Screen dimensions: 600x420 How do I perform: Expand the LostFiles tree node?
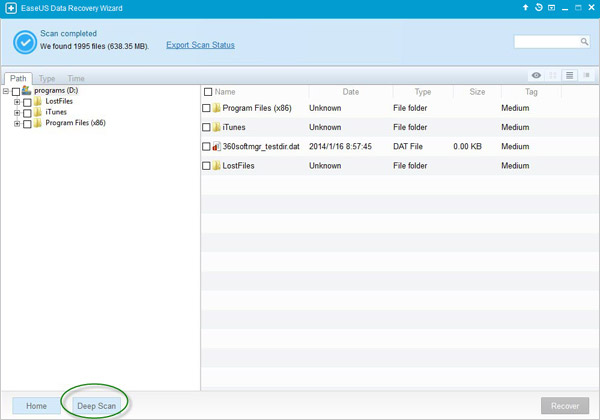pyautogui.click(x=17, y=102)
